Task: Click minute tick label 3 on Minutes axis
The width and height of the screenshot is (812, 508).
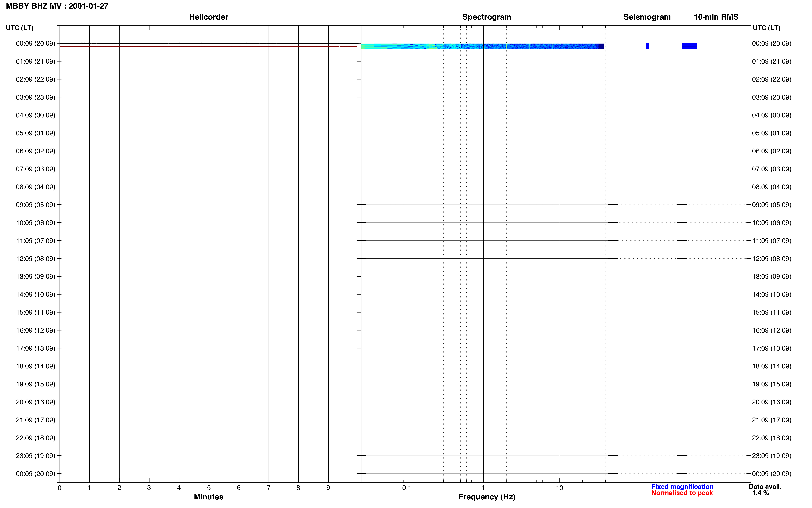Action: (149, 487)
